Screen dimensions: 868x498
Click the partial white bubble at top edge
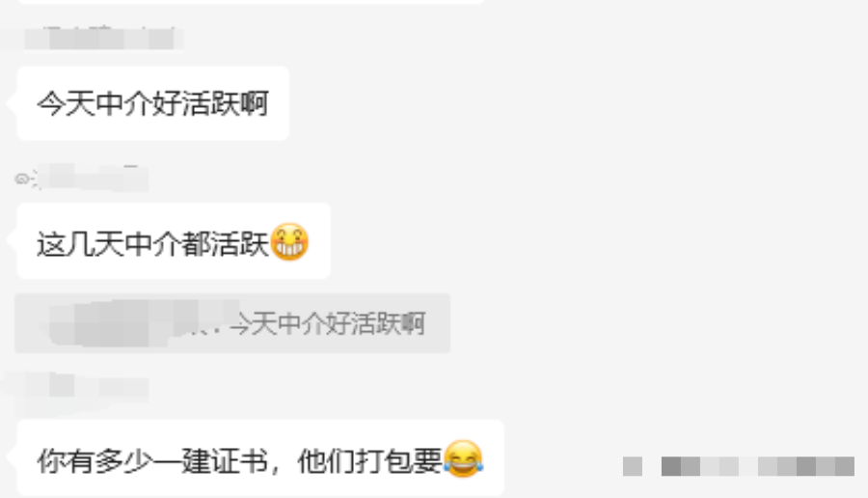pos(250,2)
